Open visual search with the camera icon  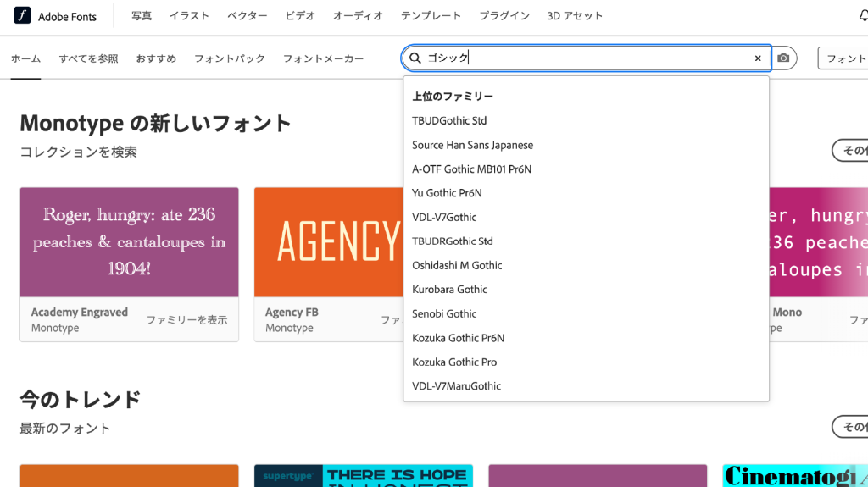point(783,58)
